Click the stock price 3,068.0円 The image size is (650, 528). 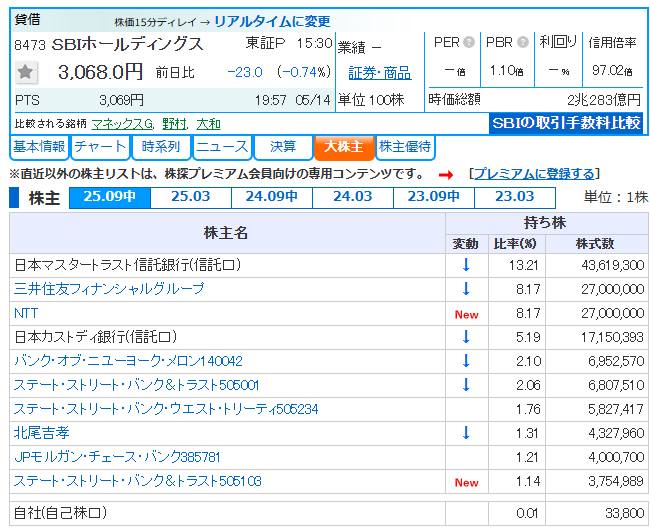click(100, 72)
